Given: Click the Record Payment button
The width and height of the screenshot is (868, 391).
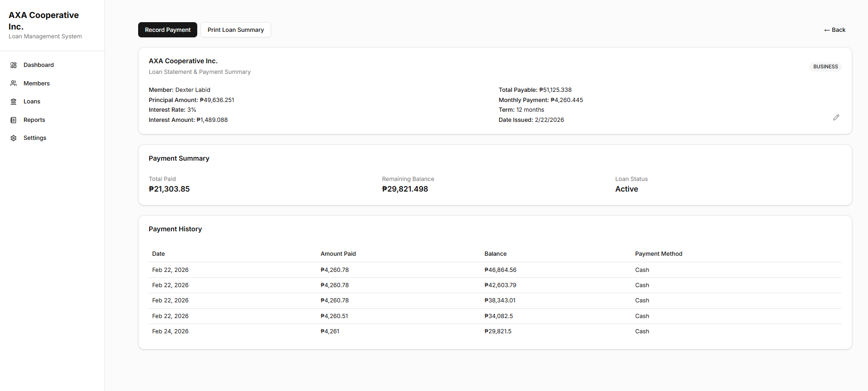Looking at the screenshot, I should click(x=168, y=30).
